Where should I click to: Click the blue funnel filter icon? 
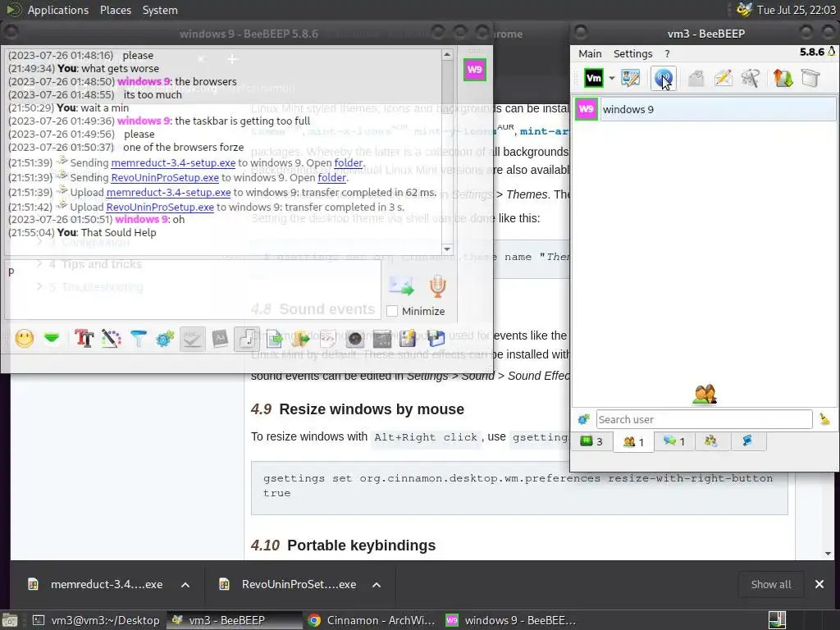click(x=138, y=339)
